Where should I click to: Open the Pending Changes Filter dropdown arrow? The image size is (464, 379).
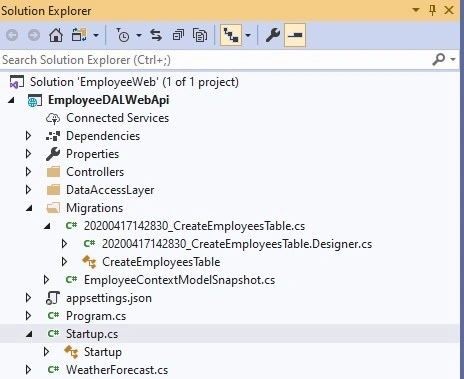[139, 35]
